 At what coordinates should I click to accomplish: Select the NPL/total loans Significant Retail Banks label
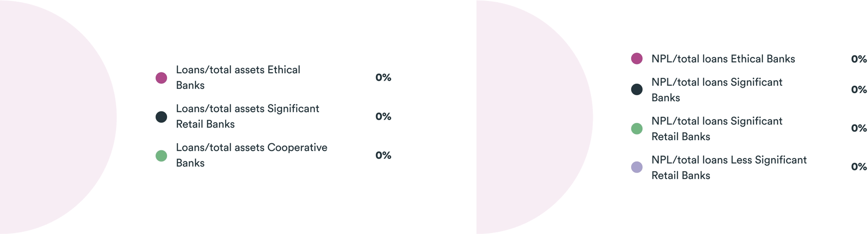(x=717, y=129)
